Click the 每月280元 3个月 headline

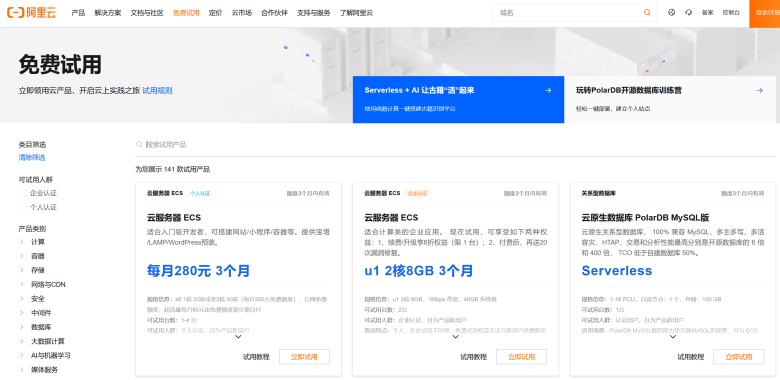coord(198,271)
